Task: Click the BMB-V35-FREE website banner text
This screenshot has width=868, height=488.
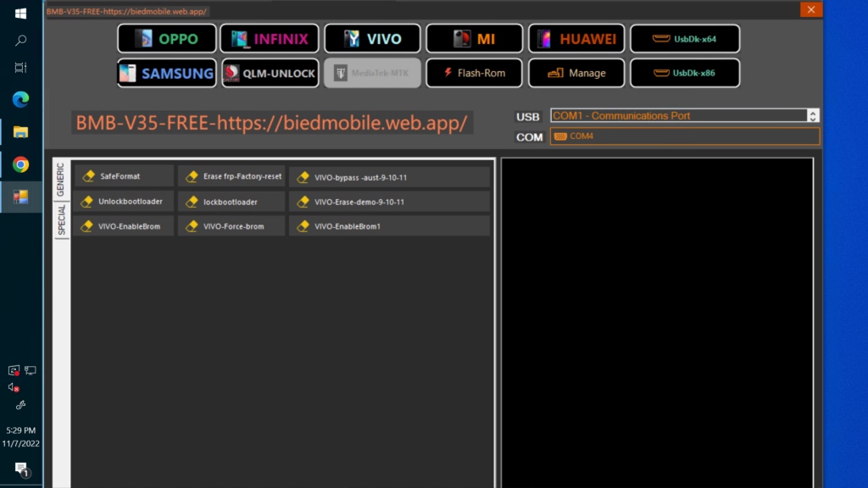Action: point(271,123)
